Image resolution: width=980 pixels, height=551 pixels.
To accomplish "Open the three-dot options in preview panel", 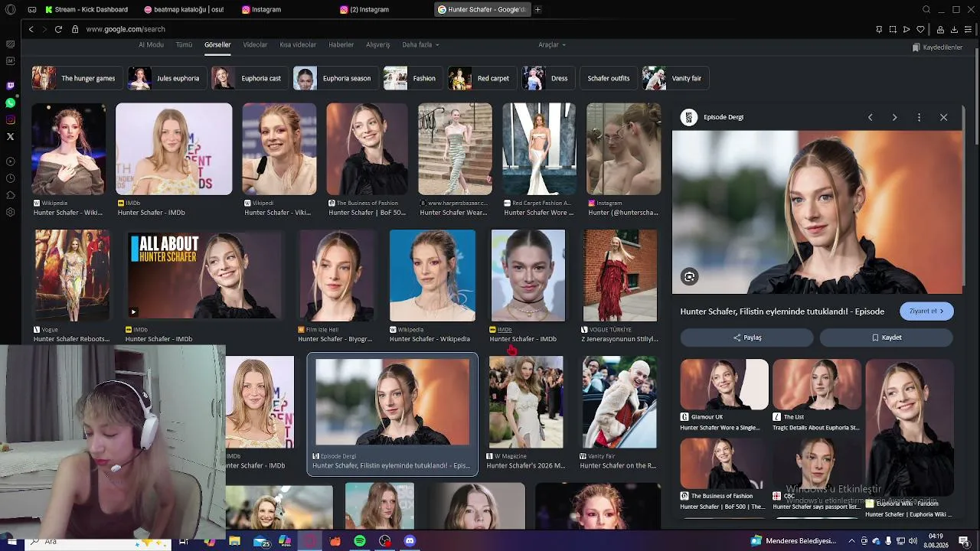I will tap(919, 117).
